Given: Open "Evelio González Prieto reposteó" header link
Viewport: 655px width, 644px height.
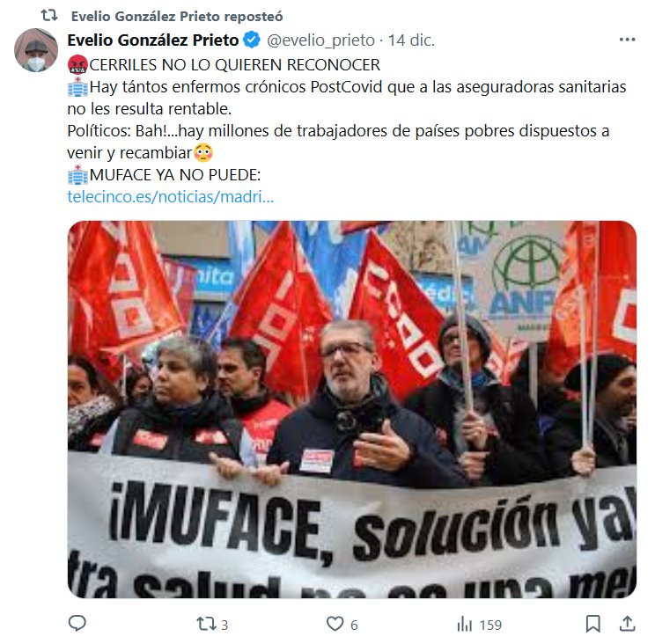Looking at the screenshot, I should [x=177, y=17].
